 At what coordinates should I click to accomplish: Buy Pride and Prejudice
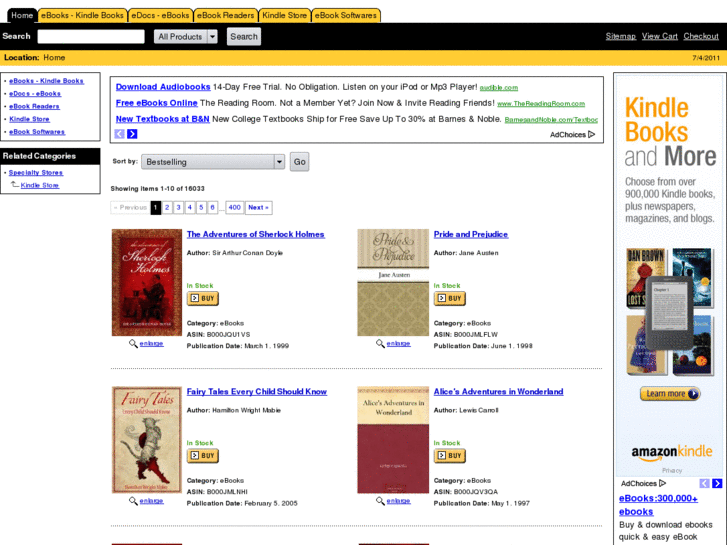click(x=450, y=298)
